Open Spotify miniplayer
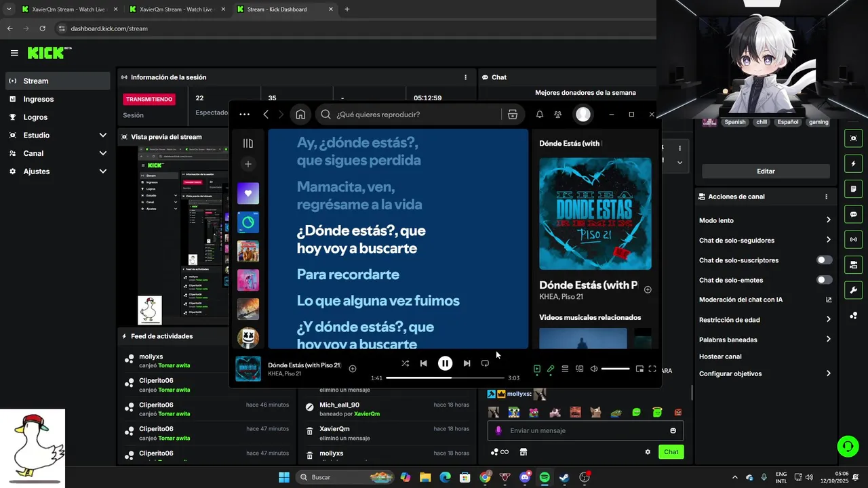Image resolution: width=868 pixels, height=488 pixels. [639, 369]
